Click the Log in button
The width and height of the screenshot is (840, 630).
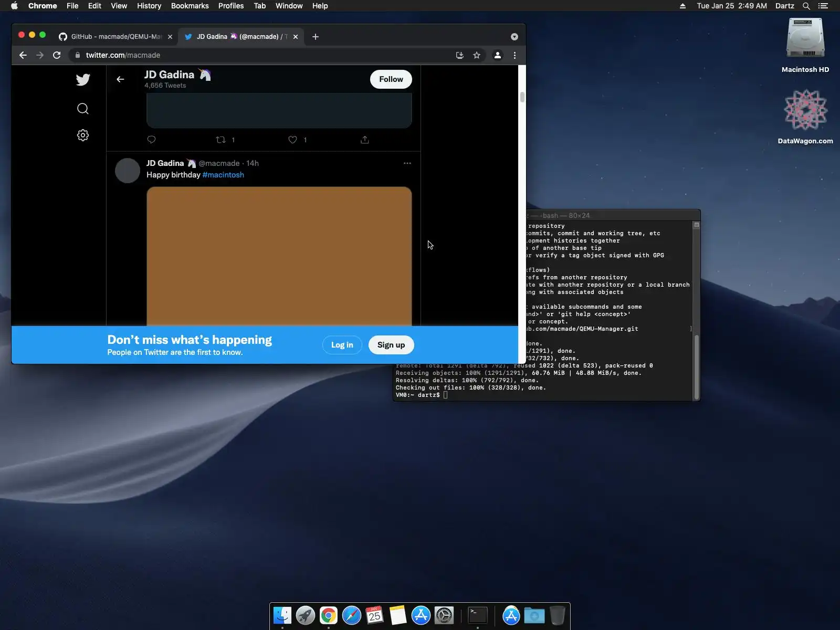[x=342, y=345]
